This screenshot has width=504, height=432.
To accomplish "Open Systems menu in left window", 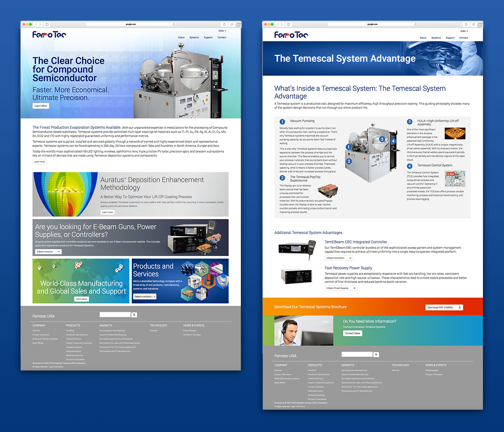I will point(194,37).
